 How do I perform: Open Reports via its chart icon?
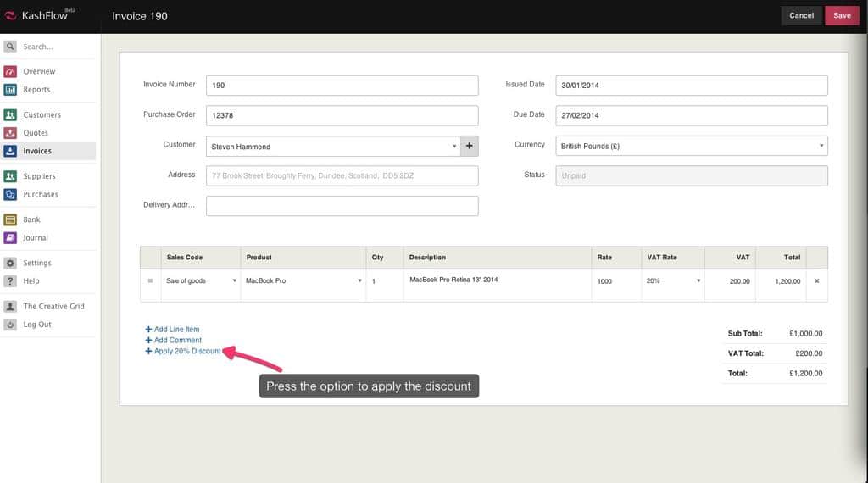click(10, 89)
